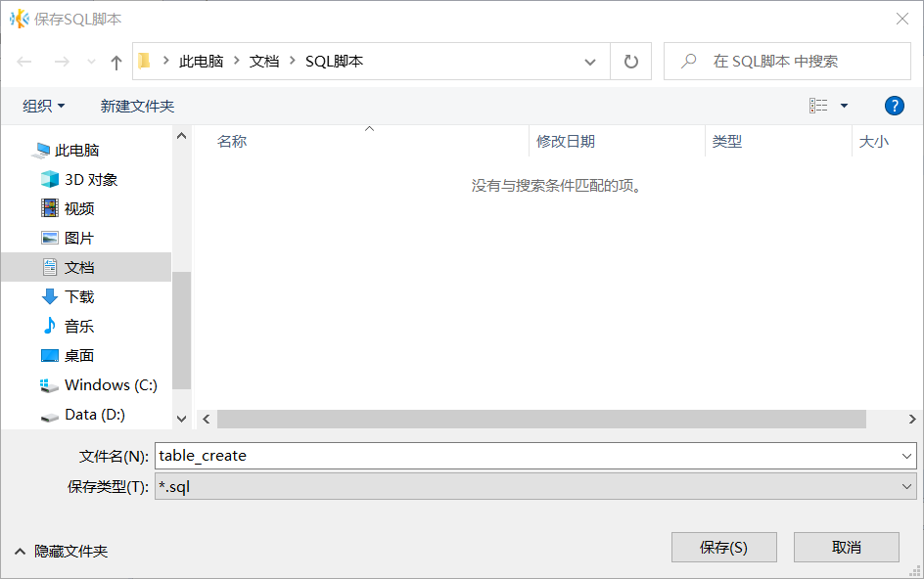Open 音乐 folder in sidebar
924x579 pixels.
click(78, 326)
